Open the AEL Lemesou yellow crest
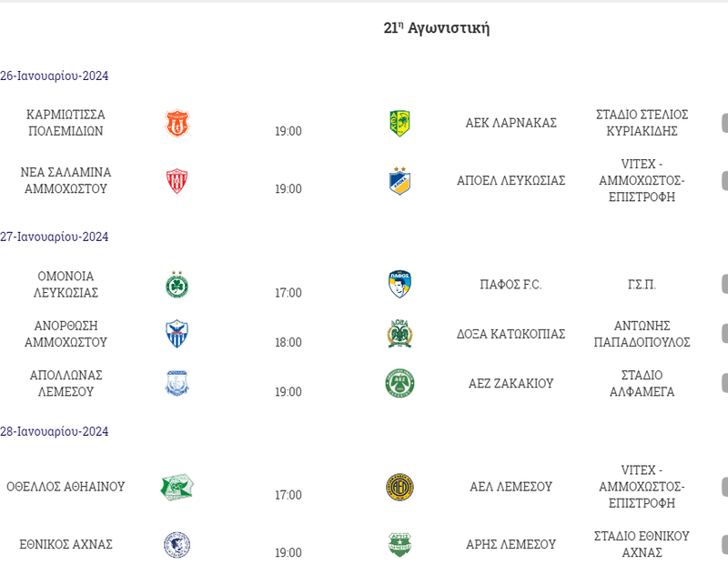The image size is (728, 585). pos(399,487)
